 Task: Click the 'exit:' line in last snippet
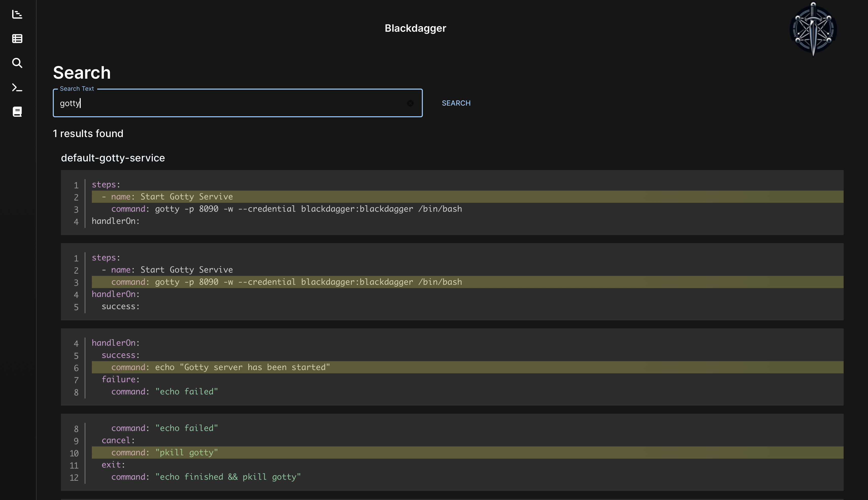tap(113, 465)
